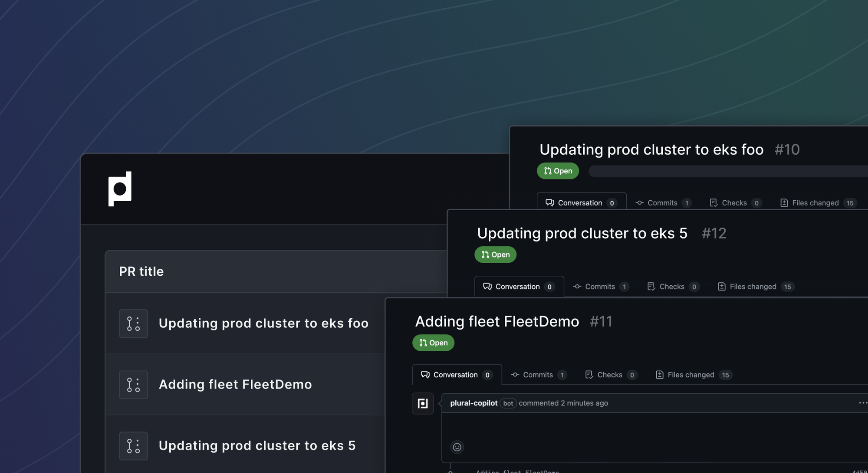
Task: Switch to Checks tab of PR #10
Action: click(735, 203)
